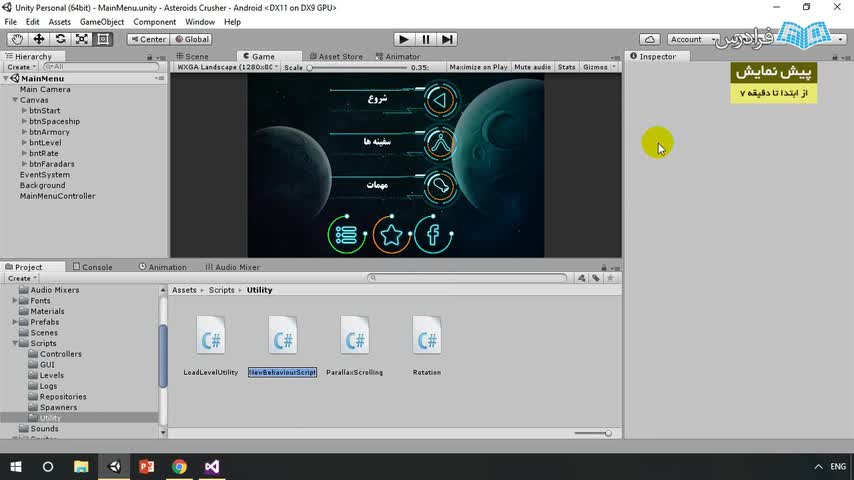
Task: Step forward one frame
Action: tap(447, 39)
